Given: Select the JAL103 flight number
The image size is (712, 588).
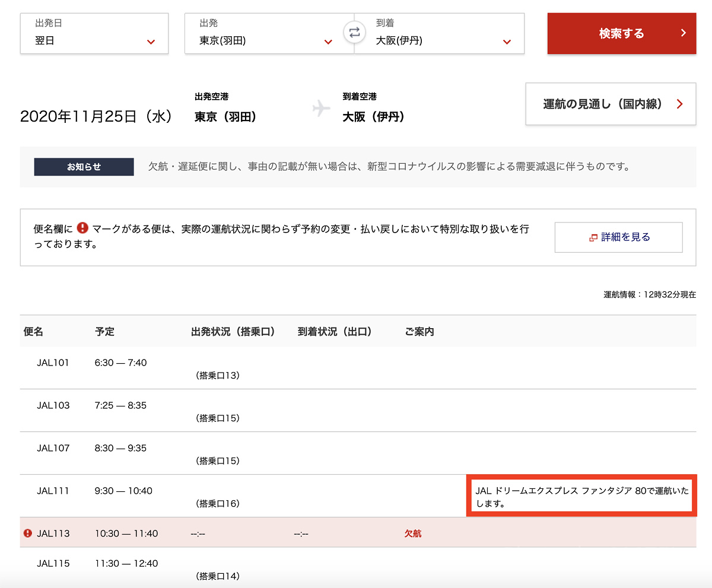Looking at the screenshot, I should [x=53, y=405].
